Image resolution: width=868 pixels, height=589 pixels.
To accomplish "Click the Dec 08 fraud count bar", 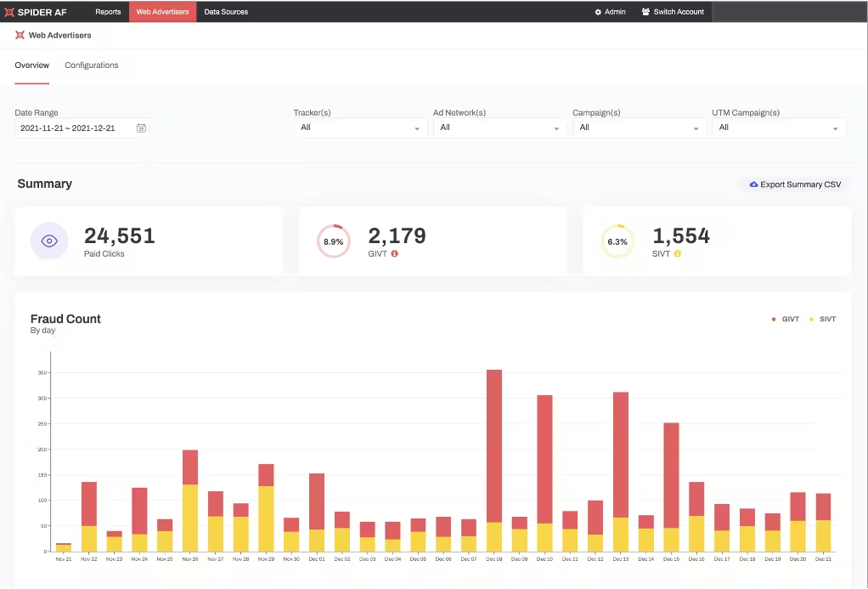I will [493, 461].
